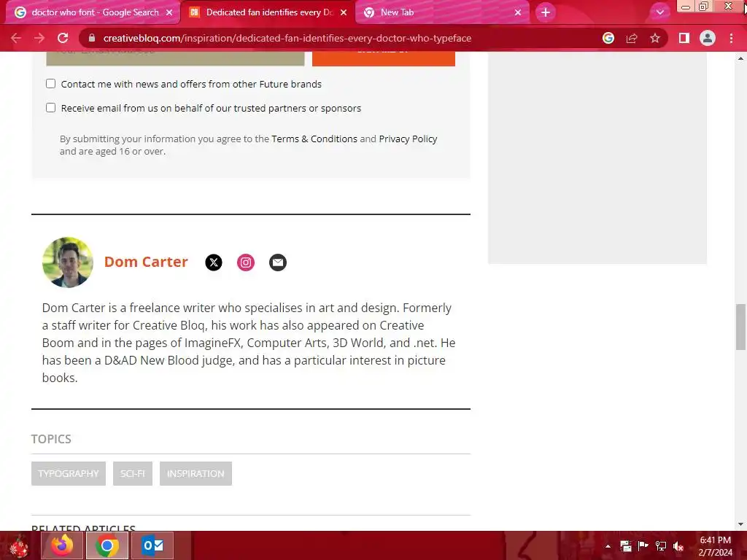Image resolution: width=747 pixels, height=560 pixels.
Task: Click Dom Carter's profile photo
Action: pyautogui.click(x=68, y=262)
